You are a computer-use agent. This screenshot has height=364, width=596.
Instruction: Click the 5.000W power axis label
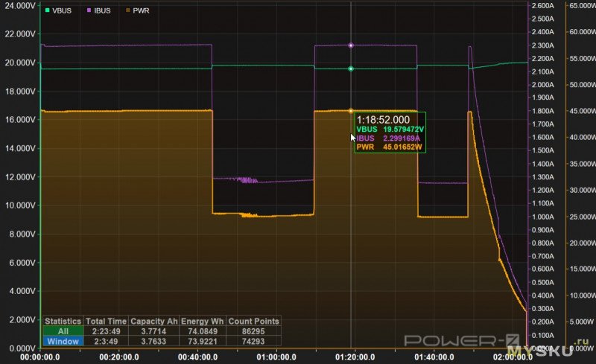tap(583, 322)
